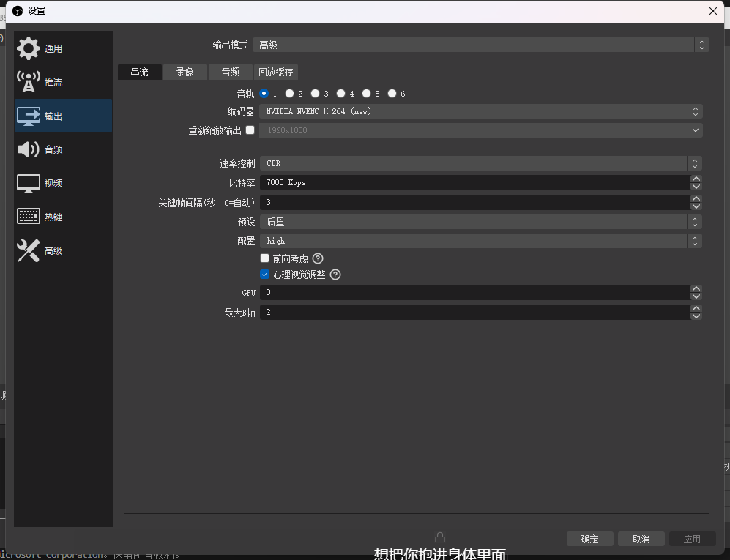Click the 确定 confirm button

coord(589,539)
